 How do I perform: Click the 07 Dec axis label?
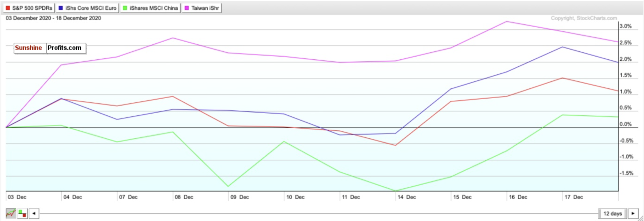click(x=128, y=197)
